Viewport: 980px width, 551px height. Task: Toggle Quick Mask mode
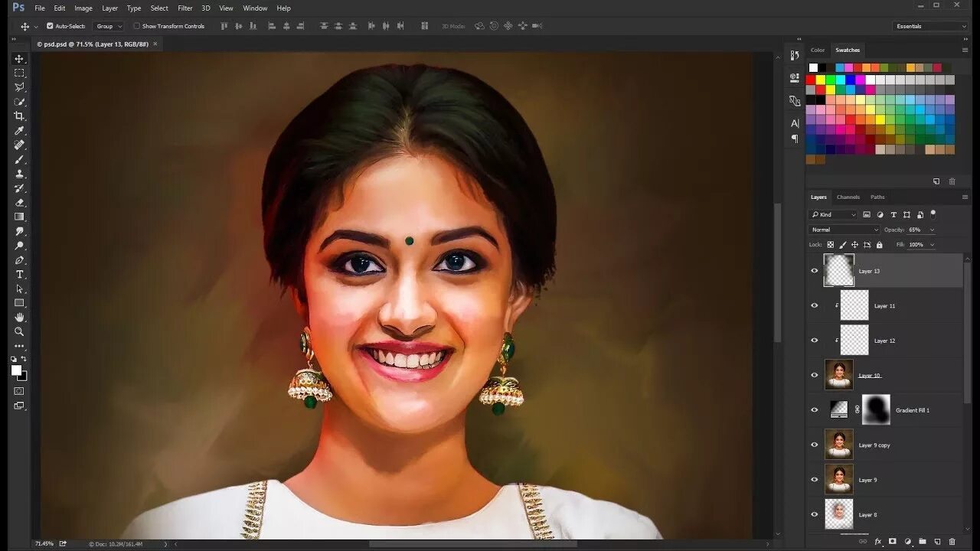tap(19, 391)
